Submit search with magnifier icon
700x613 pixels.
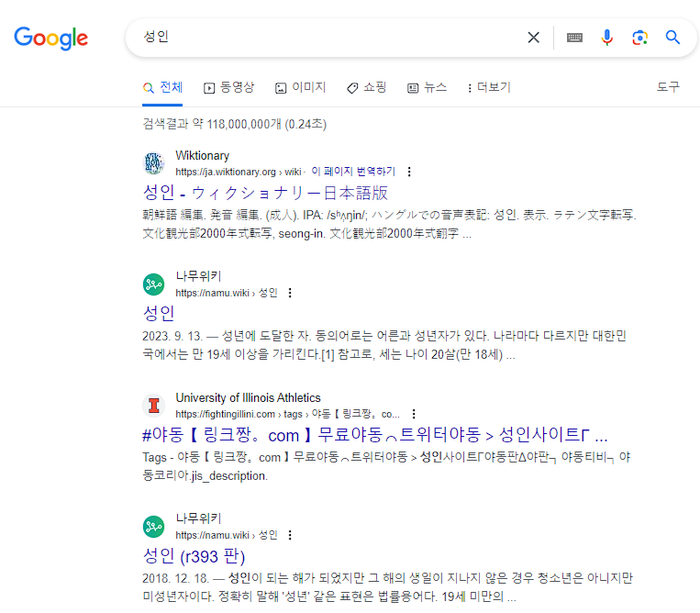(672, 38)
